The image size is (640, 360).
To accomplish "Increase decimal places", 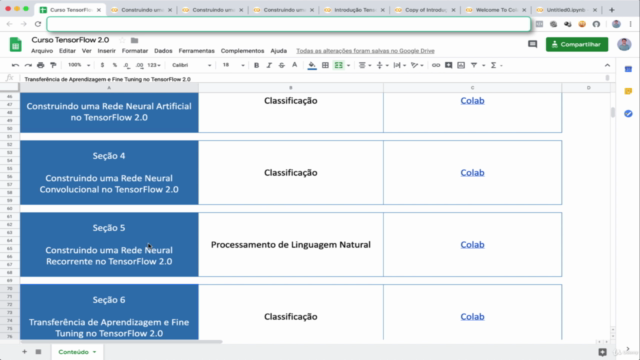I will coord(139,65).
